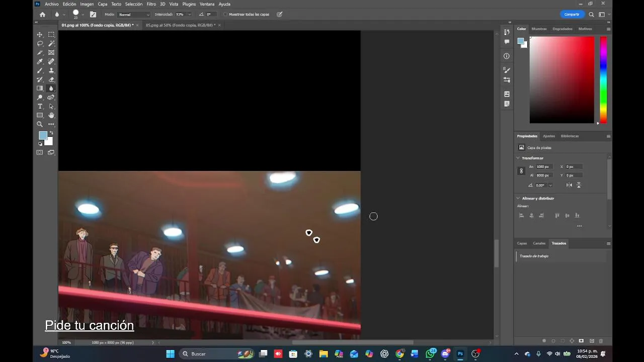The height and width of the screenshot is (362, 644).
Task: Open the brush preset picker arrow
Action: coord(83,15)
